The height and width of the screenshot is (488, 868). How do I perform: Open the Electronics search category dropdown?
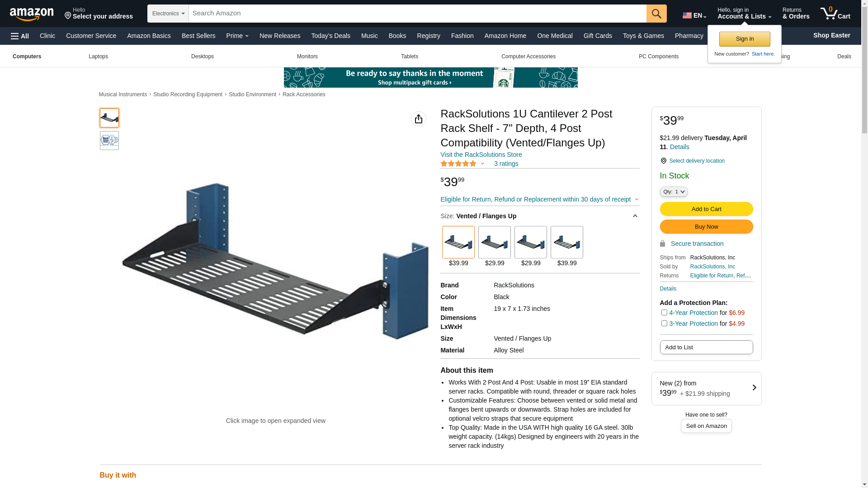tap(168, 14)
